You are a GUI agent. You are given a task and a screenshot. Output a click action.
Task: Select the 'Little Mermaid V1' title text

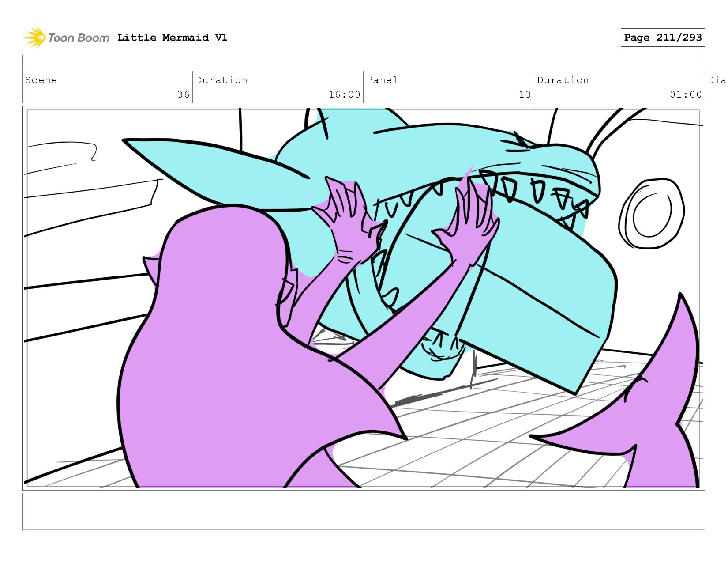tap(172, 38)
